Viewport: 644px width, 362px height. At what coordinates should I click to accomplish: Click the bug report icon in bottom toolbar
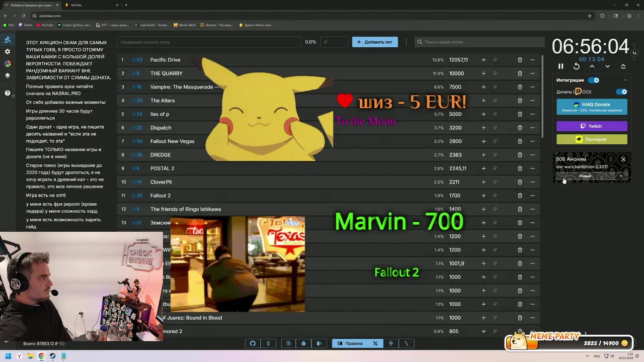point(304,343)
